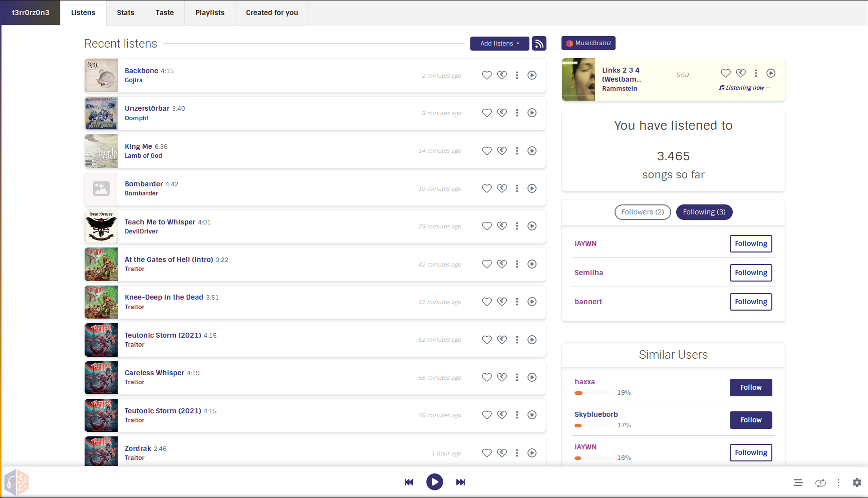
Task: Open the player queue list icon
Action: click(798, 482)
